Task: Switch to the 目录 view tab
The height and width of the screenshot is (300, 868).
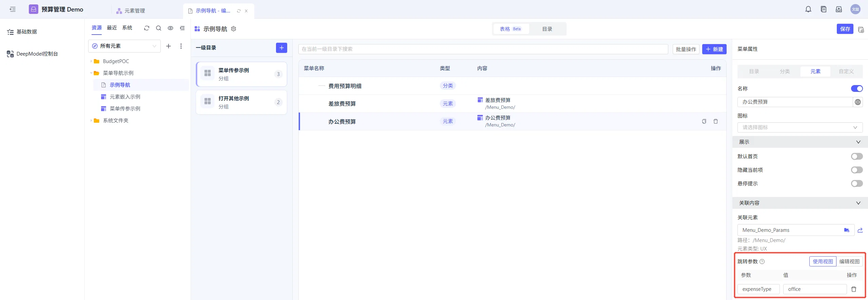Action: (x=547, y=29)
